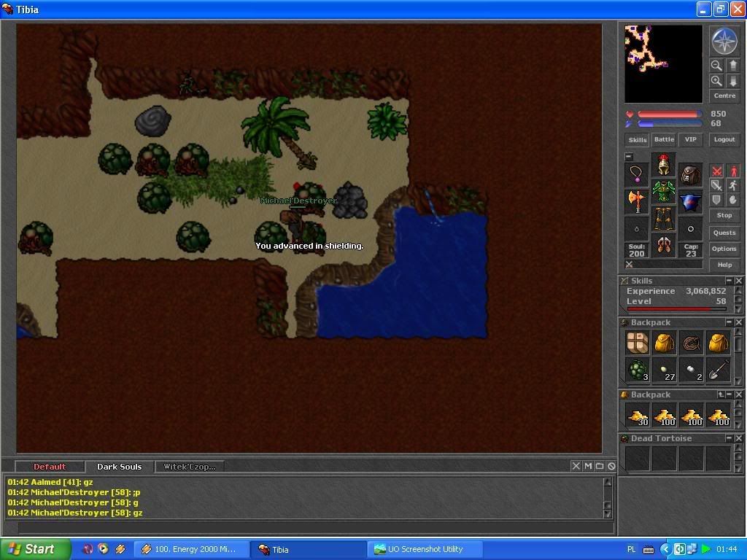Close the current chat channel tab

tap(576, 466)
